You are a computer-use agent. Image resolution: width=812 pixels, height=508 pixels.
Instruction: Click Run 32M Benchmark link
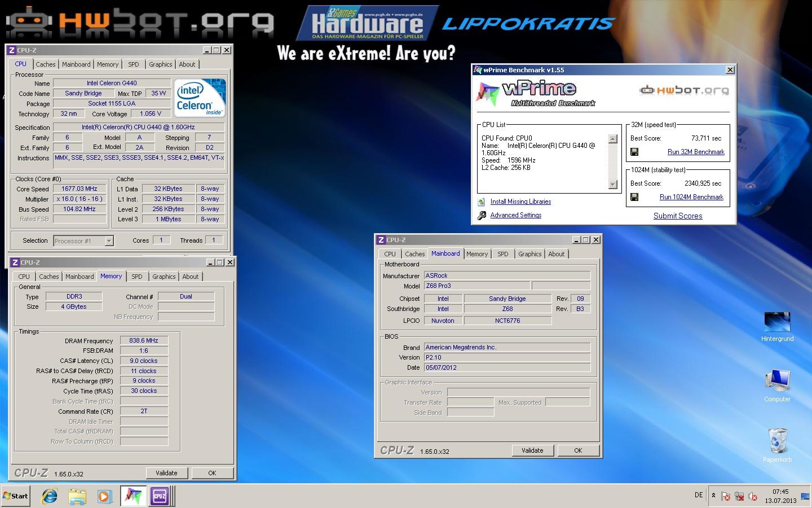click(x=696, y=152)
